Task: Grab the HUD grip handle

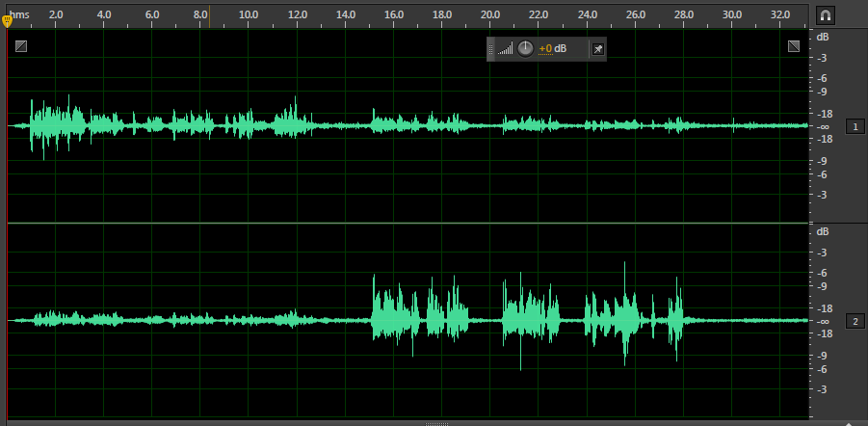Action: click(490, 49)
